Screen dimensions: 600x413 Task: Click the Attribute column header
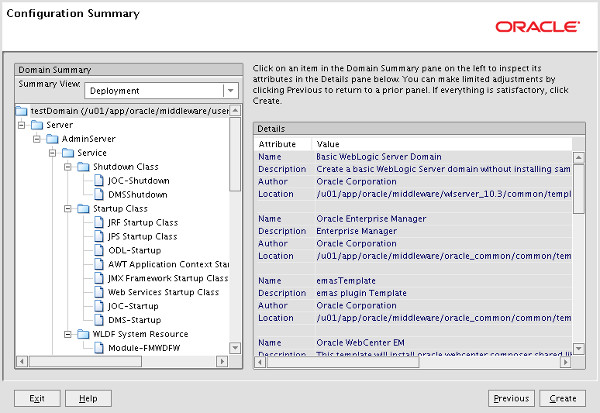284,144
